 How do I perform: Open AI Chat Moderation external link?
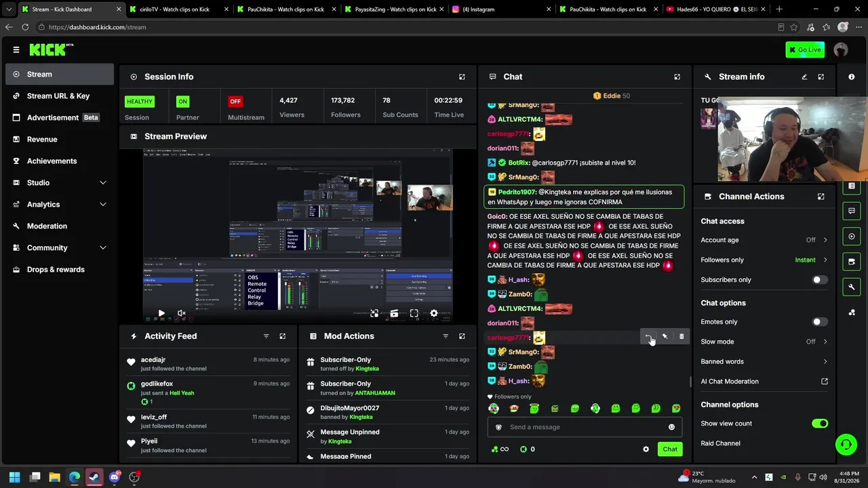825,382
